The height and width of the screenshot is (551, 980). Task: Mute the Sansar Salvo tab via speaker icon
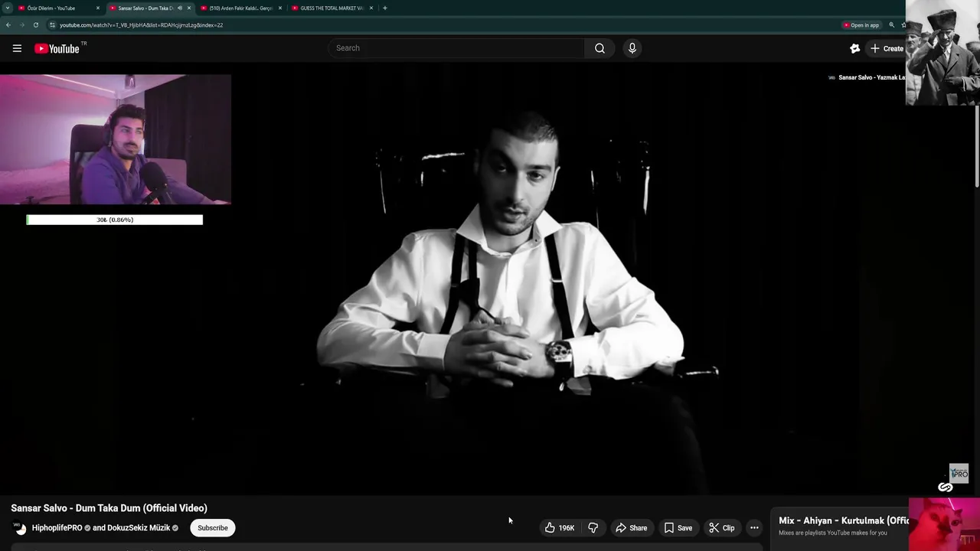point(180,8)
